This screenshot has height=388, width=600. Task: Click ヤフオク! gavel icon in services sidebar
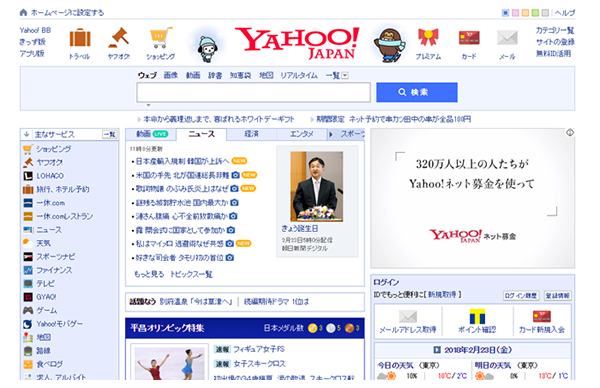coord(28,162)
